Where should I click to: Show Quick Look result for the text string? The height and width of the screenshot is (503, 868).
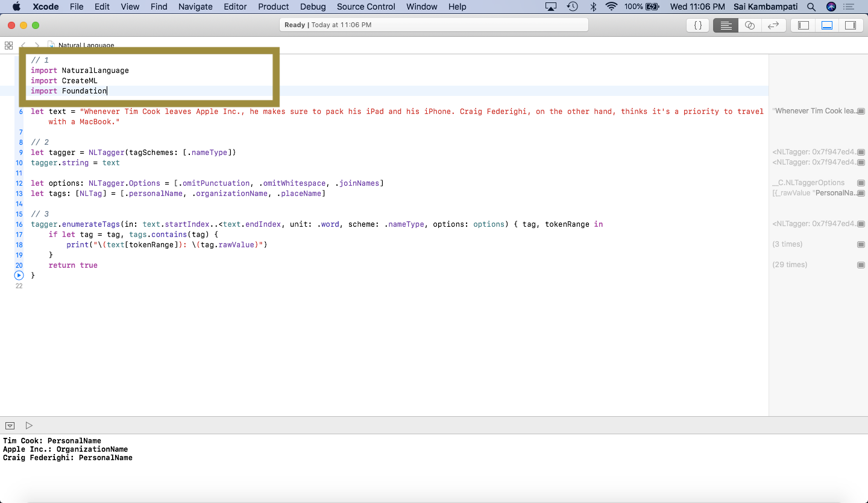pos(861,112)
